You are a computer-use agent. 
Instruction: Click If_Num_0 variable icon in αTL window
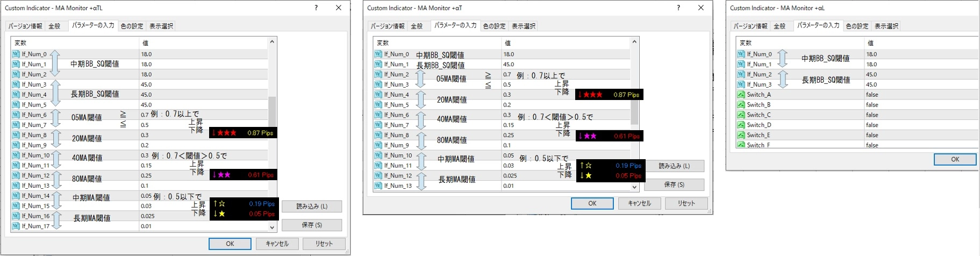pos(16,54)
